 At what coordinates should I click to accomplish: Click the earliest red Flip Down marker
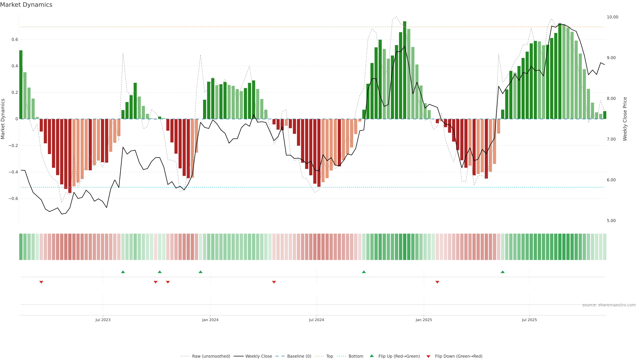point(41,282)
